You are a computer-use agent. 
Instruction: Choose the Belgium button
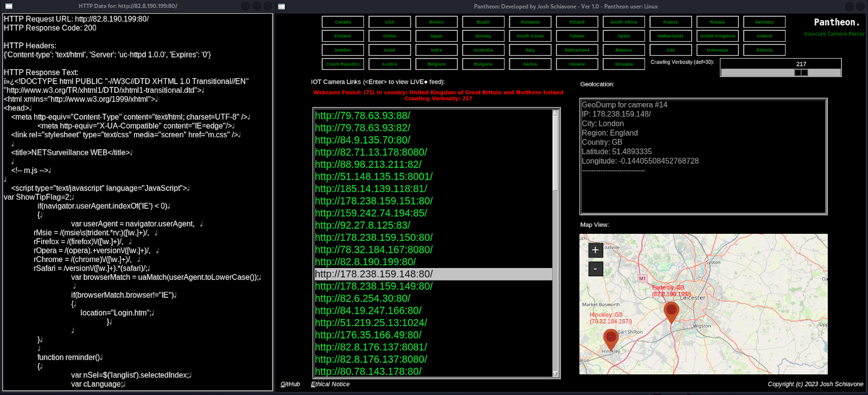(x=437, y=64)
